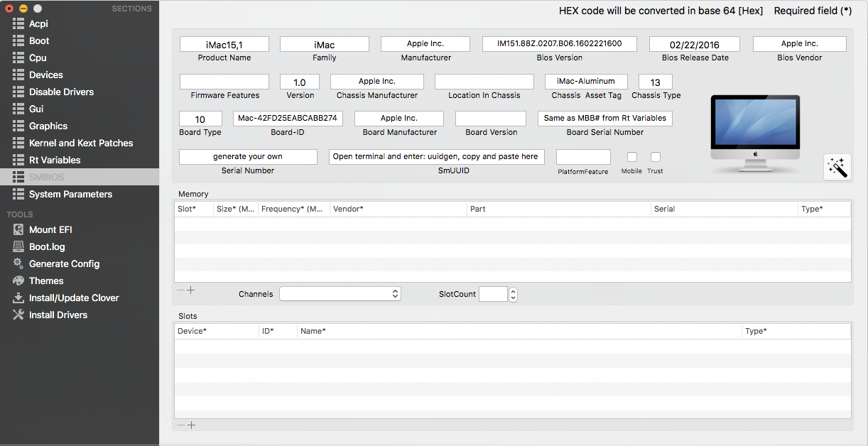
Task: Click the SmUUID field
Action: (x=437, y=156)
